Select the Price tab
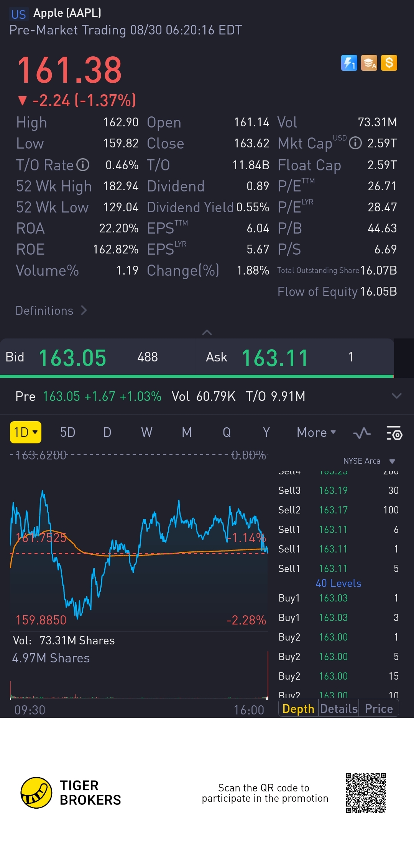The width and height of the screenshot is (414, 868). pyautogui.click(x=379, y=709)
